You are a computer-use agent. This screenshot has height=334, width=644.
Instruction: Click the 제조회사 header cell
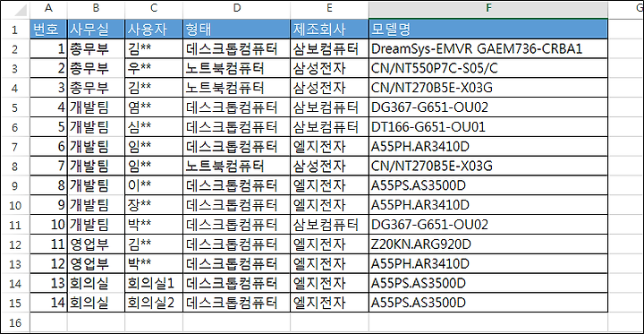[329, 30]
